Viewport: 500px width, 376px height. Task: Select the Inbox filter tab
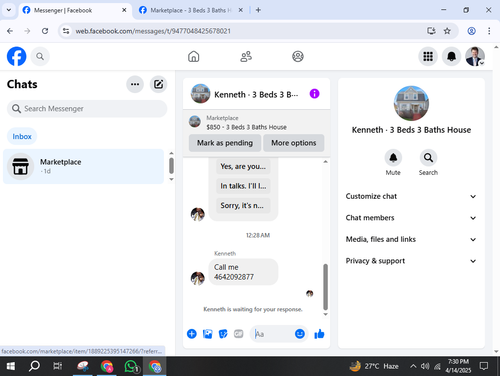(22, 136)
